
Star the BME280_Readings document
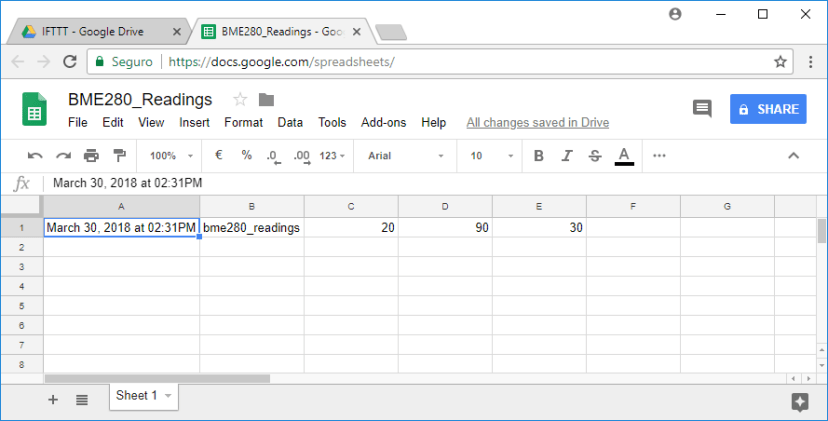coord(239,99)
